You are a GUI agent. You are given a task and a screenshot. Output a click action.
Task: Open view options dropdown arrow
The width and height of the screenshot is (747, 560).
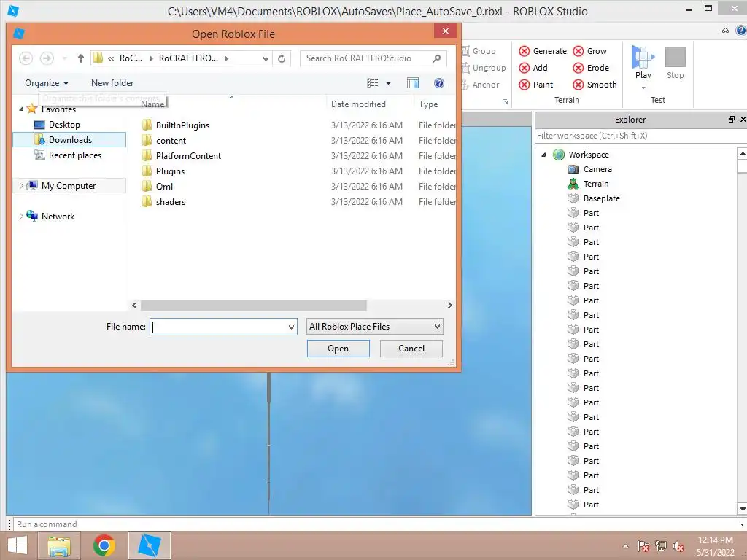coord(388,83)
